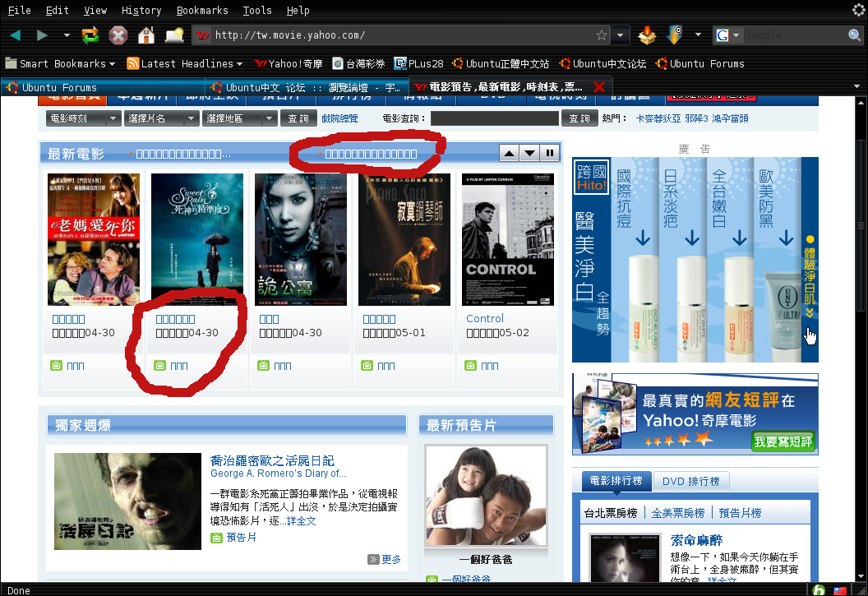This screenshot has height=596, width=868.
Task: Click the 我要寫短評 button
Action: point(783,441)
